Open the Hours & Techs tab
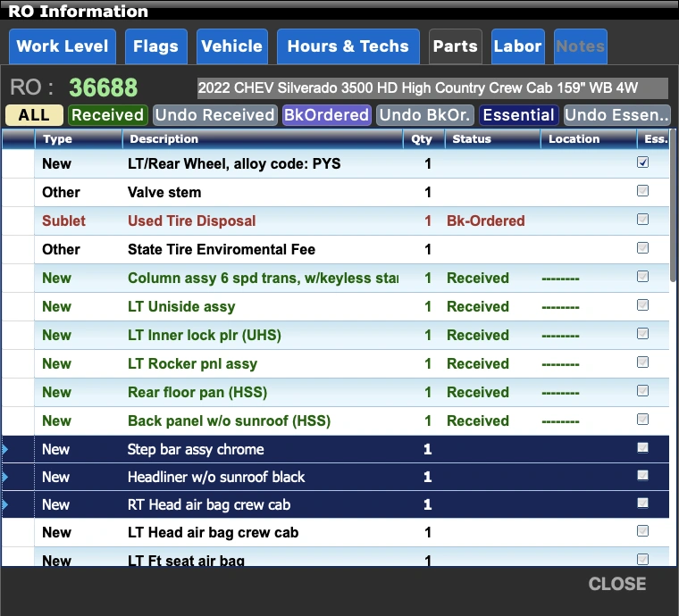 coord(348,46)
